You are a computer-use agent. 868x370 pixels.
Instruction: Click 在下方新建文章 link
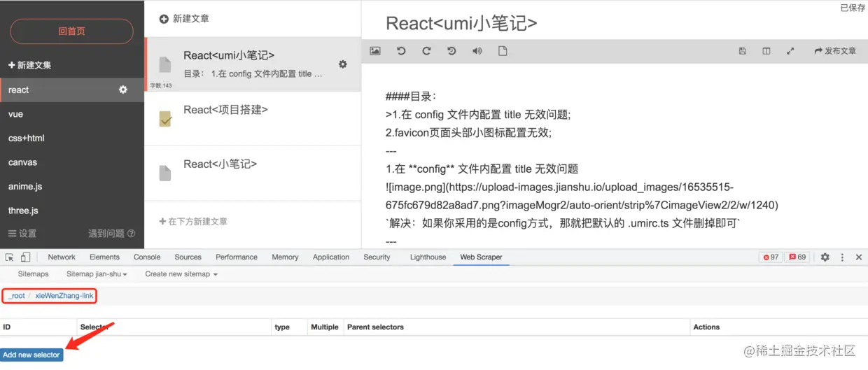point(193,221)
